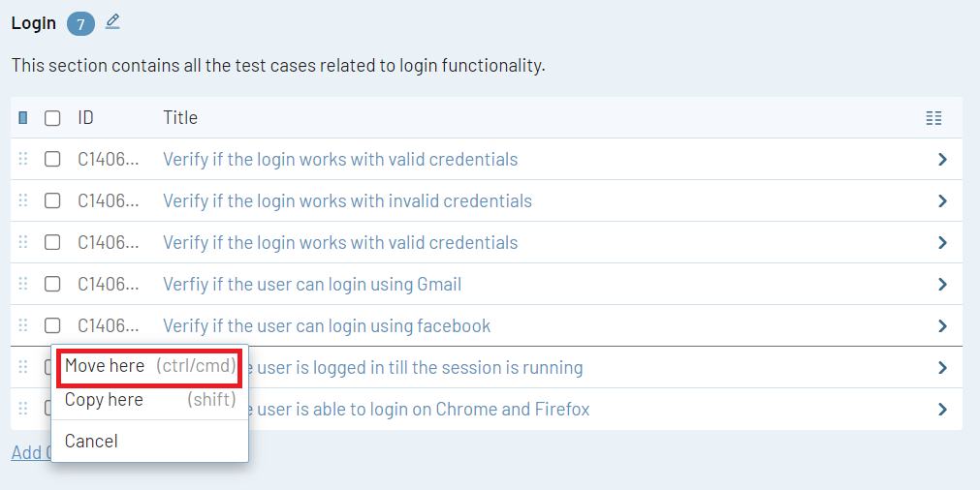Screen dimensions: 980x490
Task: Expand the session is running row chevron
Action: coord(942,368)
